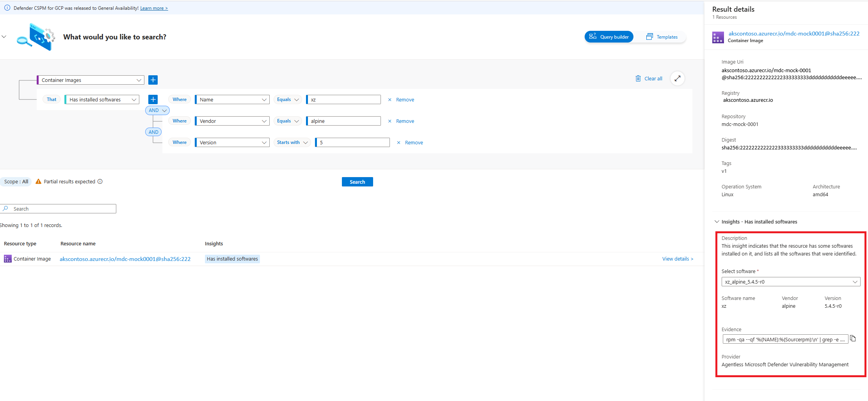This screenshot has height=401, width=868.
Task: Click the Clear all trash icon
Action: point(639,78)
